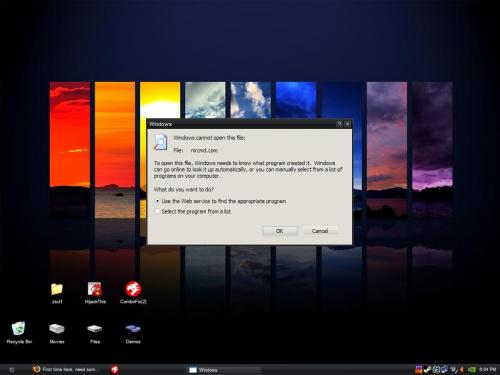500x375 pixels.
Task: Switch to the Firefox 'First time here' taskbar item
Action: (x=65, y=369)
